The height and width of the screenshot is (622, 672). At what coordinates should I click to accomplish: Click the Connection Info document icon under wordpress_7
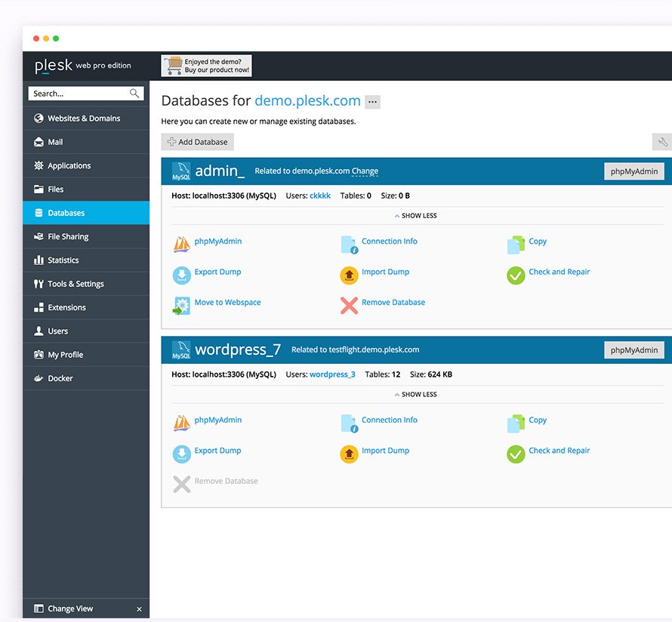coord(350,423)
